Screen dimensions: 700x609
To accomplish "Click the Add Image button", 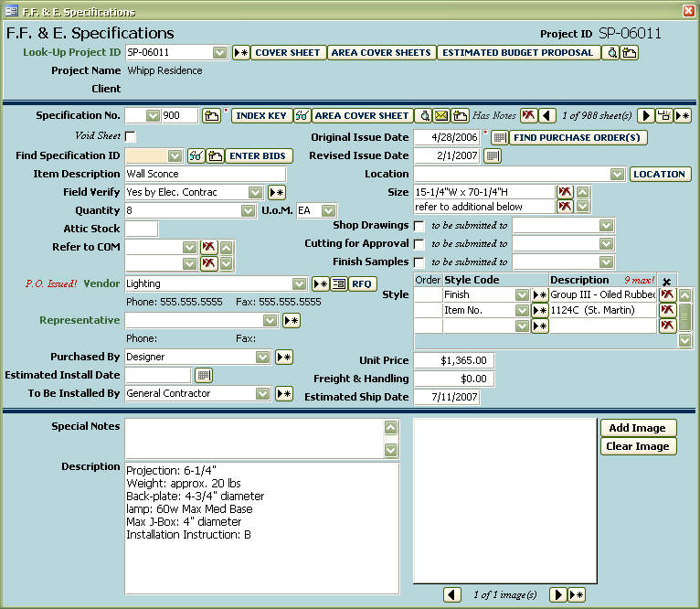I will click(639, 428).
